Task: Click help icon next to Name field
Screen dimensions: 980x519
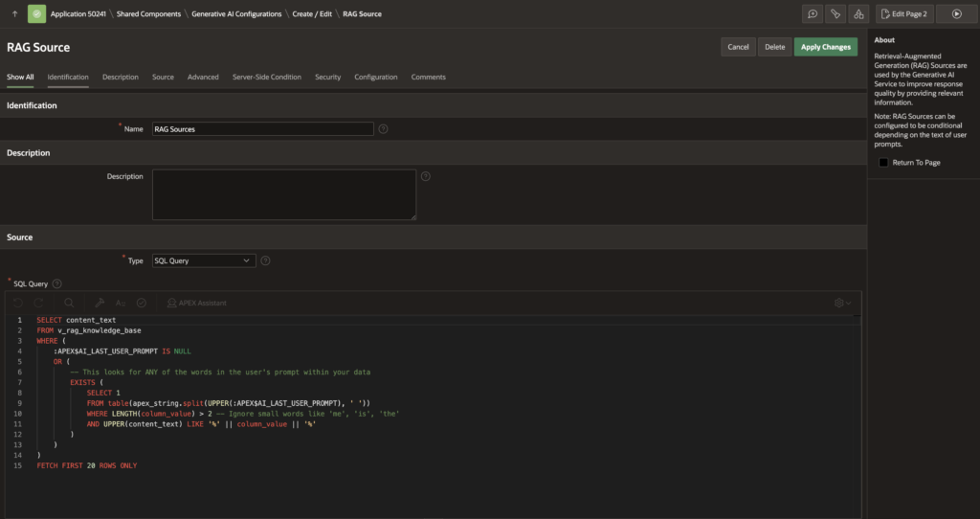Action: pos(383,129)
